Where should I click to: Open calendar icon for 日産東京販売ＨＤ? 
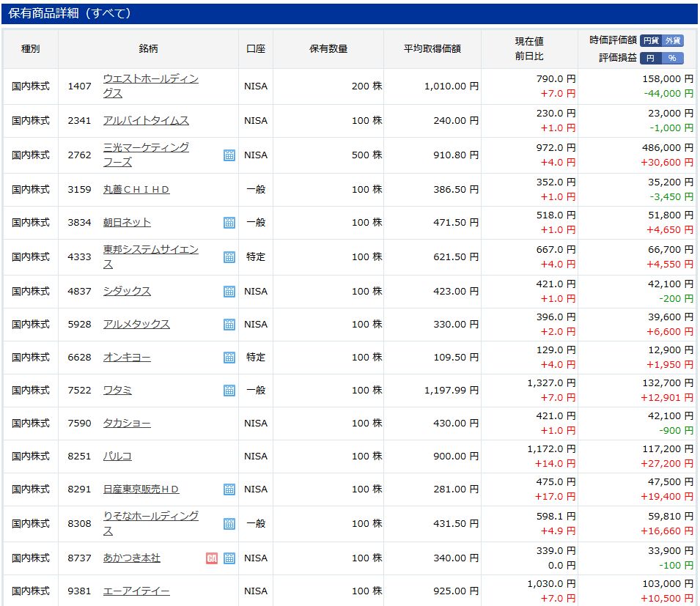click(229, 489)
